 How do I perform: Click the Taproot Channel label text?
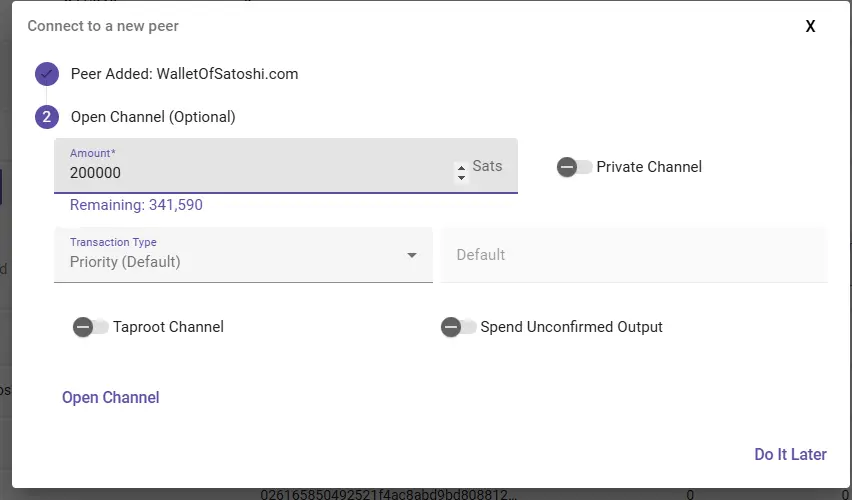(x=168, y=327)
